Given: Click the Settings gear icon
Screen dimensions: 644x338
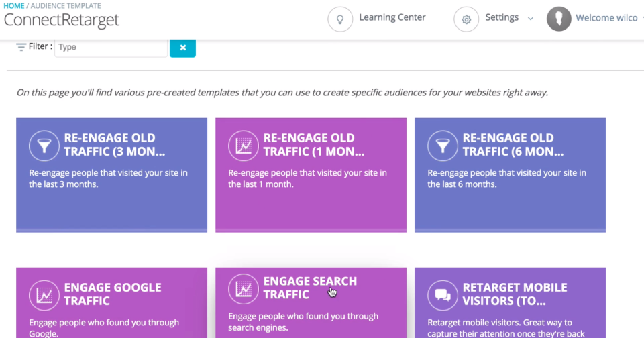Looking at the screenshot, I should (466, 19).
